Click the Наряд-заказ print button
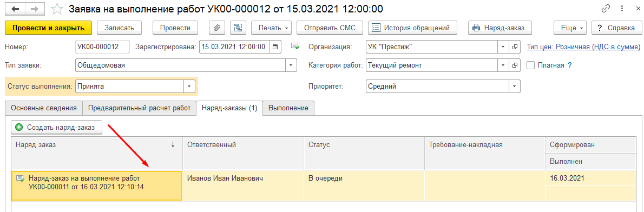644x212 pixels. coord(500,28)
